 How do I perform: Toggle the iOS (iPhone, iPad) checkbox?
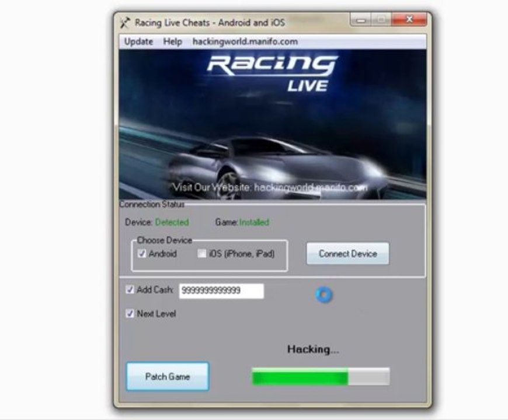[201, 253]
